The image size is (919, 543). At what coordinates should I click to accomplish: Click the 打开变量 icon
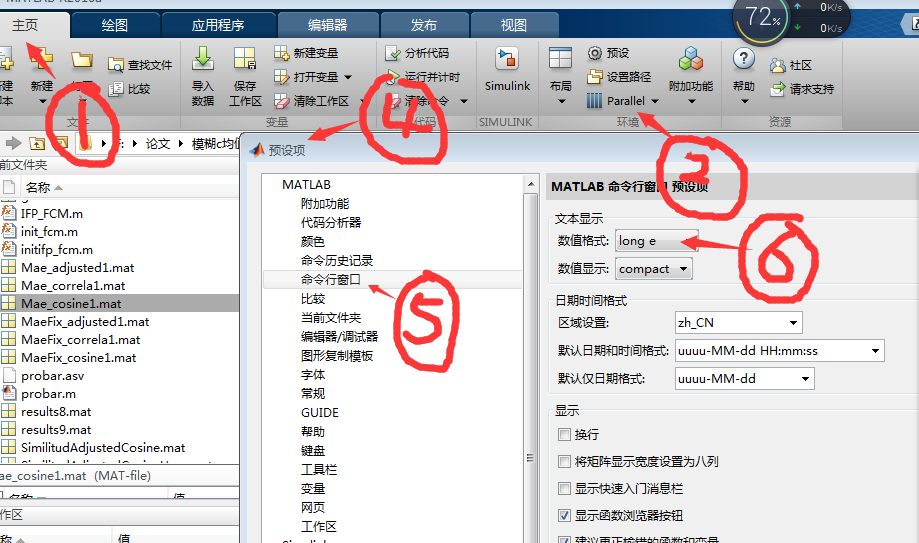(281, 77)
